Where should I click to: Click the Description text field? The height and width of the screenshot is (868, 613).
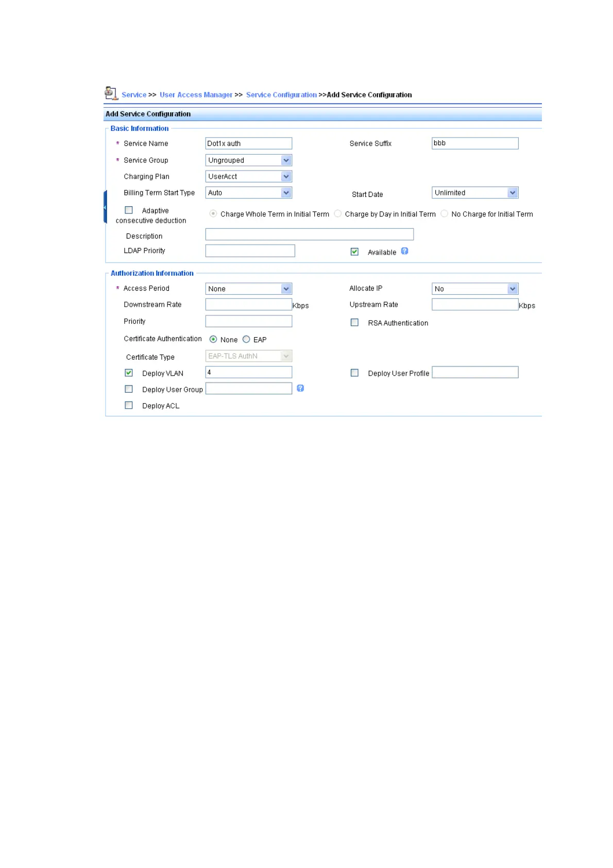pos(310,235)
